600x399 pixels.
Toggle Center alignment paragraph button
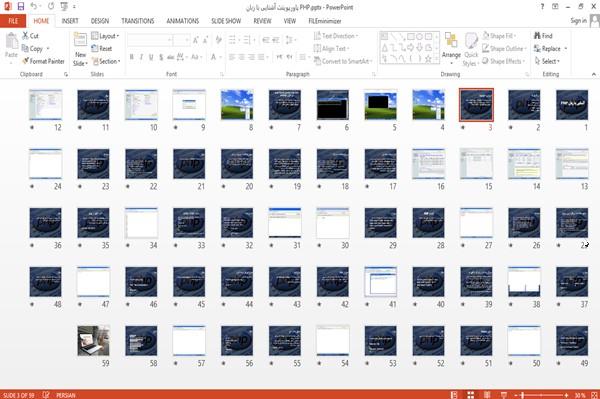[x=241, y=57]
